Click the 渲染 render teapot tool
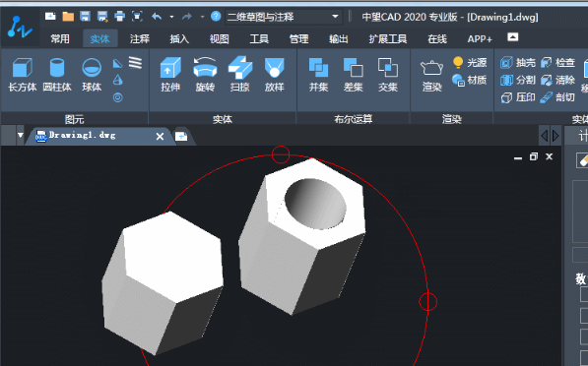588x366 pixels. (432, 76)
